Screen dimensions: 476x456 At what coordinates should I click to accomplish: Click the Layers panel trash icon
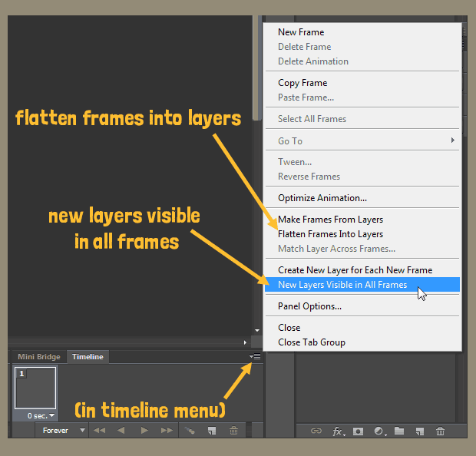click(x=440, y=431)
